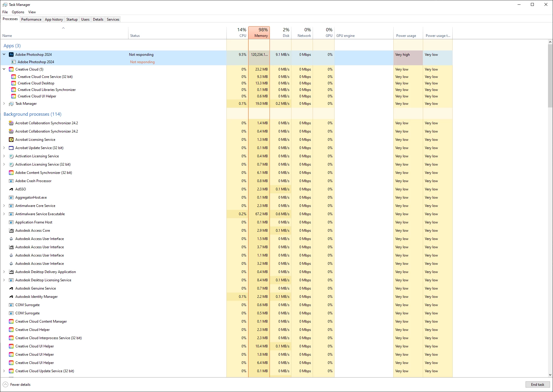Collapse the Creative Cloud (5) group
Image resolution: width=553 pixels, height=392 pixels.
pos(4,69)
